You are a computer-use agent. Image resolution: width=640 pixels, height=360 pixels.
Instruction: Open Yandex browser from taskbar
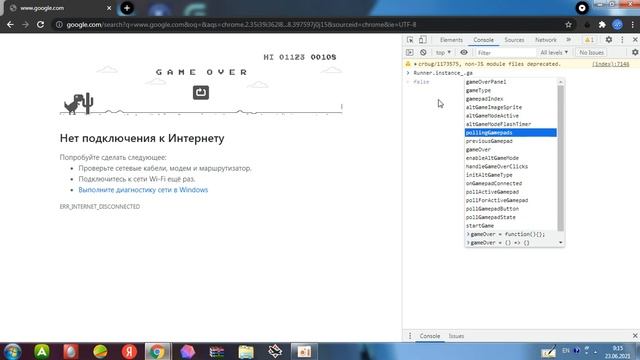coord(129,351)
